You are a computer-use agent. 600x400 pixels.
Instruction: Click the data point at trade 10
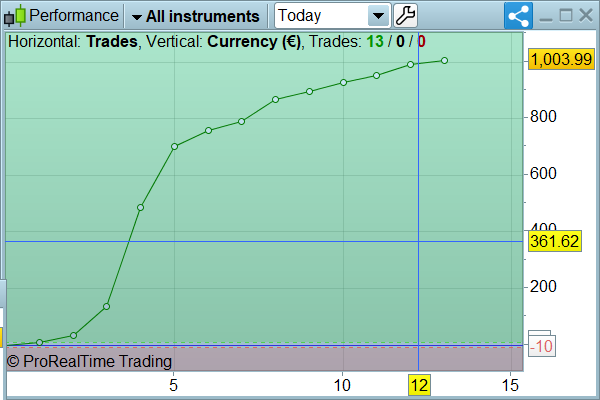click(x=343, y=83)
